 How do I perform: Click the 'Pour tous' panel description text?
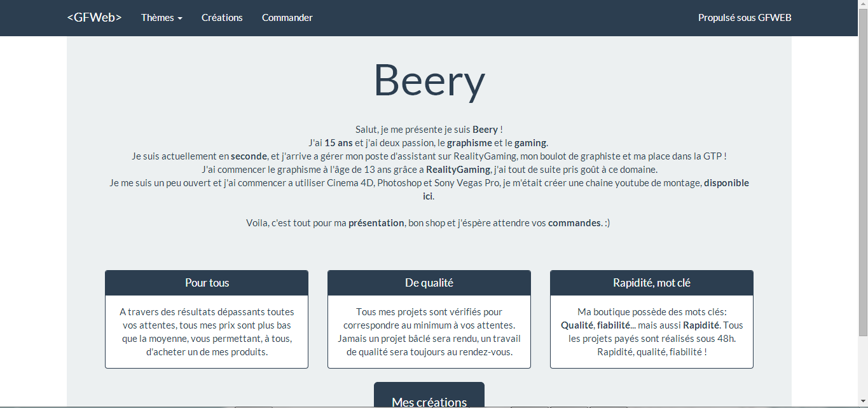(207, 332)
